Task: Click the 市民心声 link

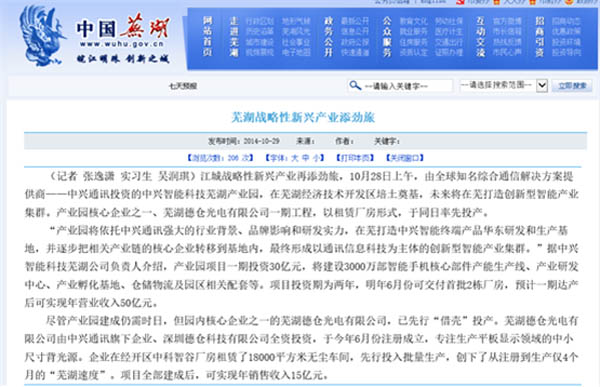Action: pos(507,52)
